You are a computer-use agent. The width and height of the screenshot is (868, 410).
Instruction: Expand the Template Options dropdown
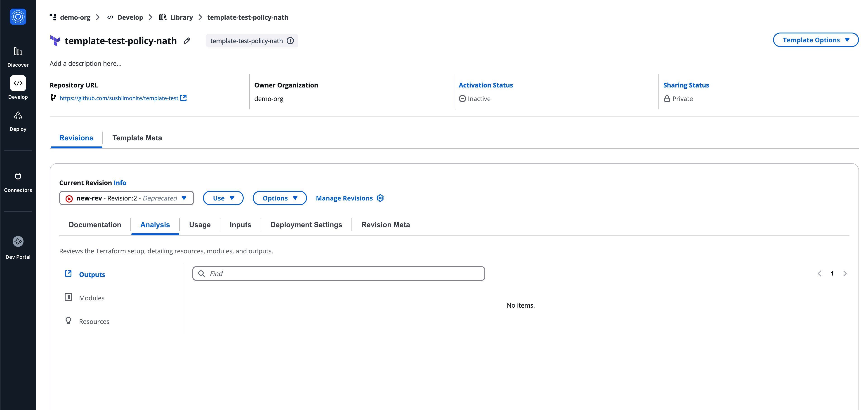tap(815, 40)
